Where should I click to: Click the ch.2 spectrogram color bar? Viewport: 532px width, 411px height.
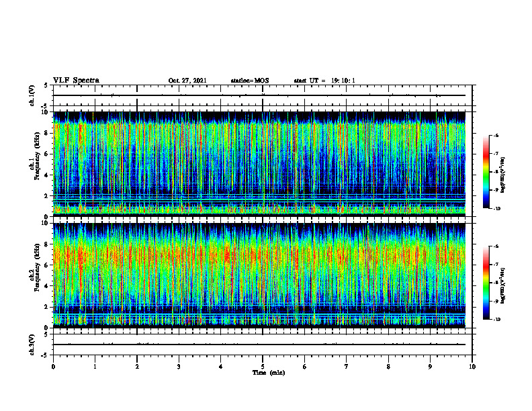(486, 283)
